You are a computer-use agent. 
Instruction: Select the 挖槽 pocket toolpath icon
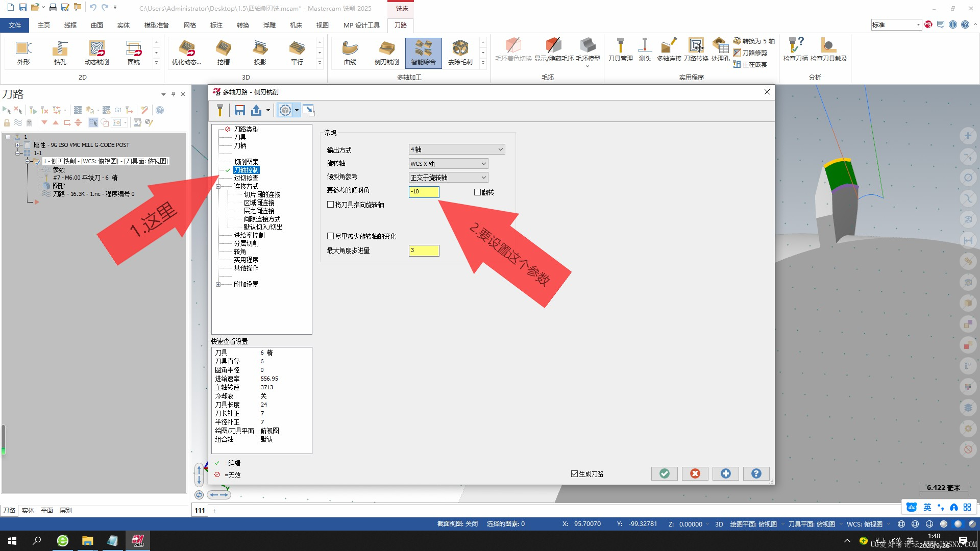point(223,53)
